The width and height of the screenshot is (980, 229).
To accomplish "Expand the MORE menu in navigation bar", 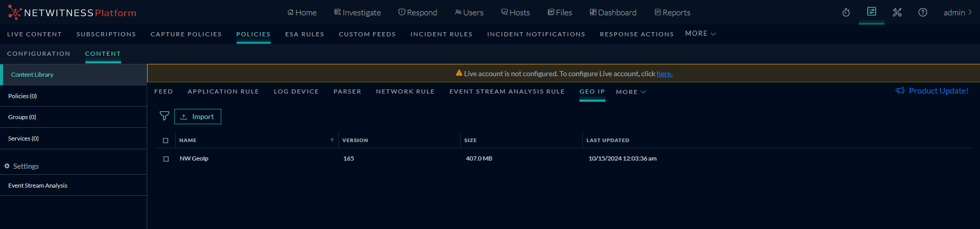I will point(701,34).
